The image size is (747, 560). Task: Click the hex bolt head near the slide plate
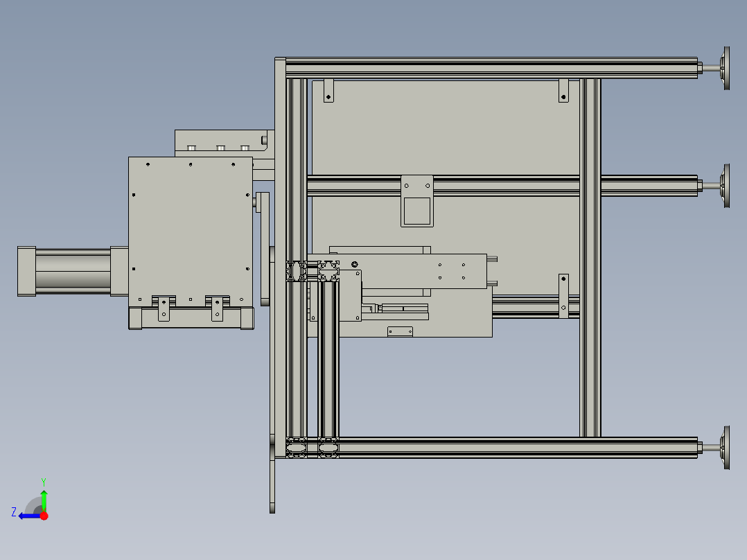coord(355,264)
